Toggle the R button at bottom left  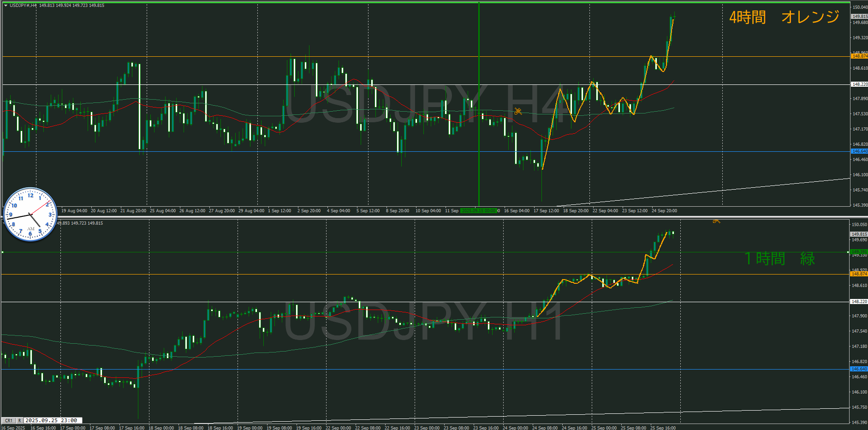click(19, 421)
